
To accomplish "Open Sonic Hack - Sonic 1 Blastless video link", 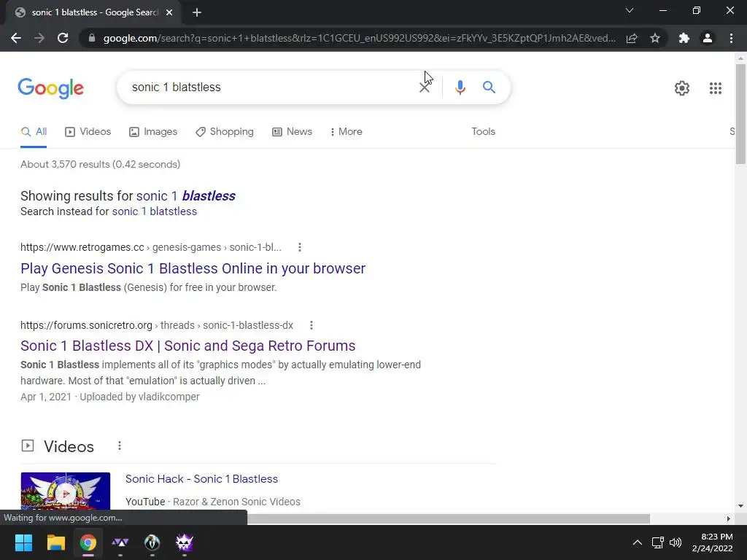I will coord(201,479).
